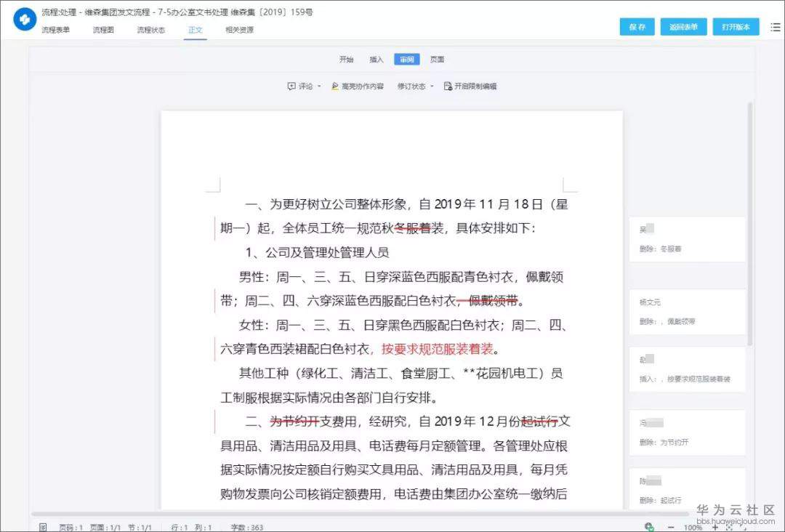Click the 保存 save button
The height and width of the screenshot is (532, 785).
pos(637,25)
